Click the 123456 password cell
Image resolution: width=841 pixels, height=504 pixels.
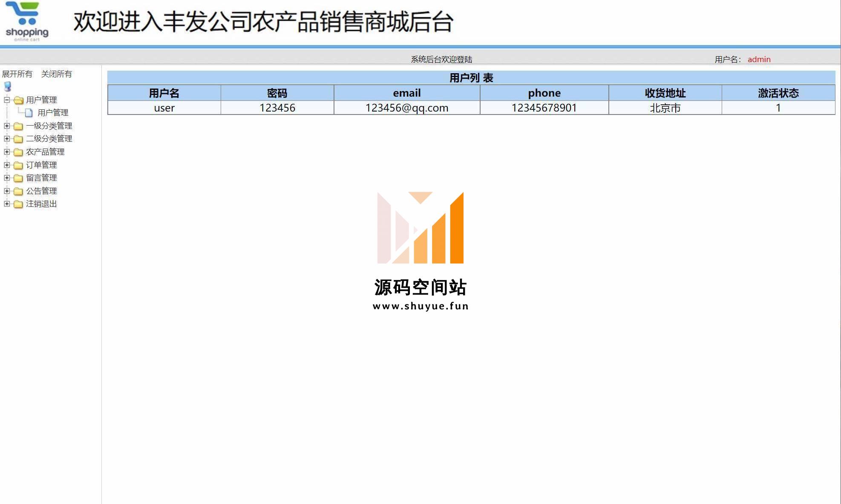point(277,108)
